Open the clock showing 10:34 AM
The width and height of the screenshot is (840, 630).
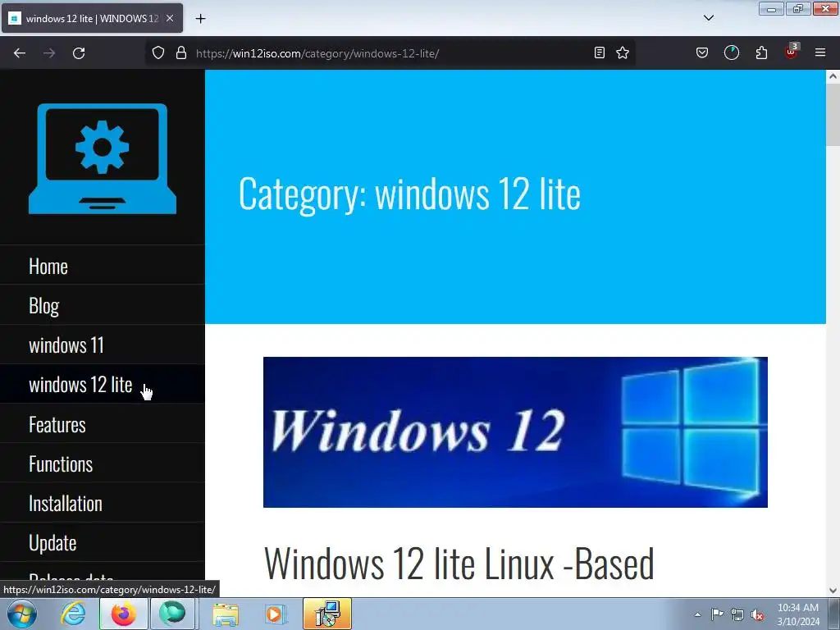798,614
